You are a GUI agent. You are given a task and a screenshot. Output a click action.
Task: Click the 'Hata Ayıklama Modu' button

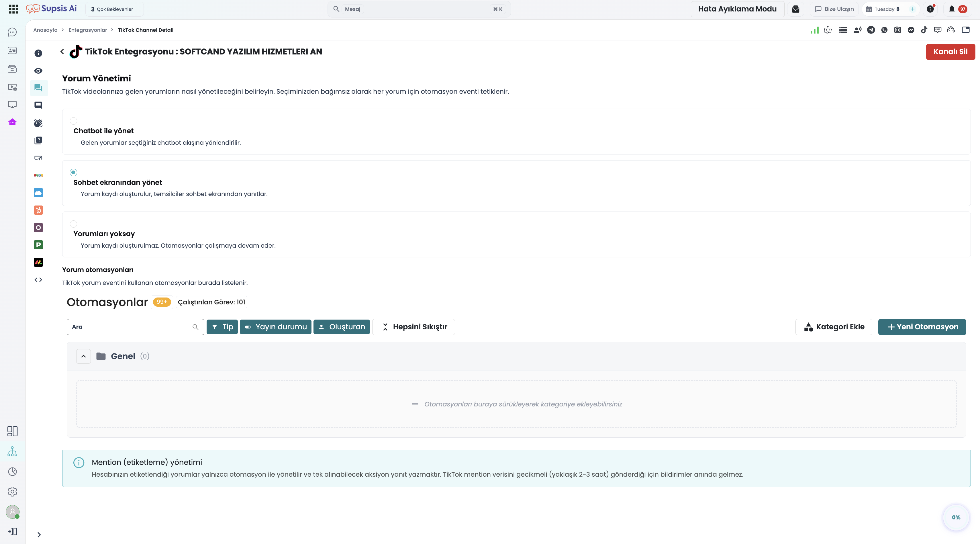(737, 9)
